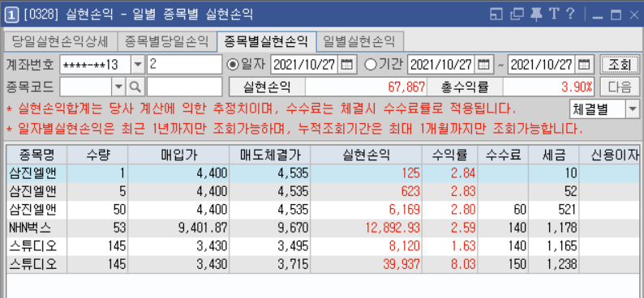Select the 삼진엘앤 row with quantity 1
The width and height of the screenshot is (644, 298).
[323, 173]
